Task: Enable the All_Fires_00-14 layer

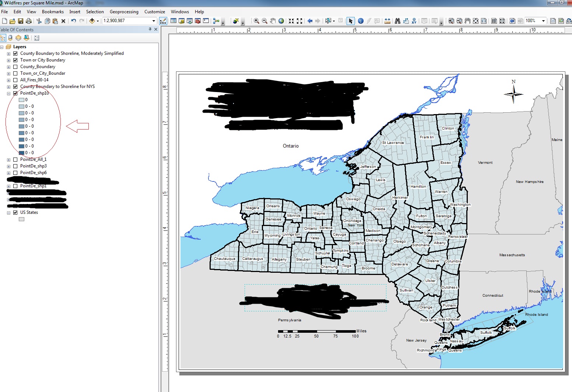Action: point(15,80)
